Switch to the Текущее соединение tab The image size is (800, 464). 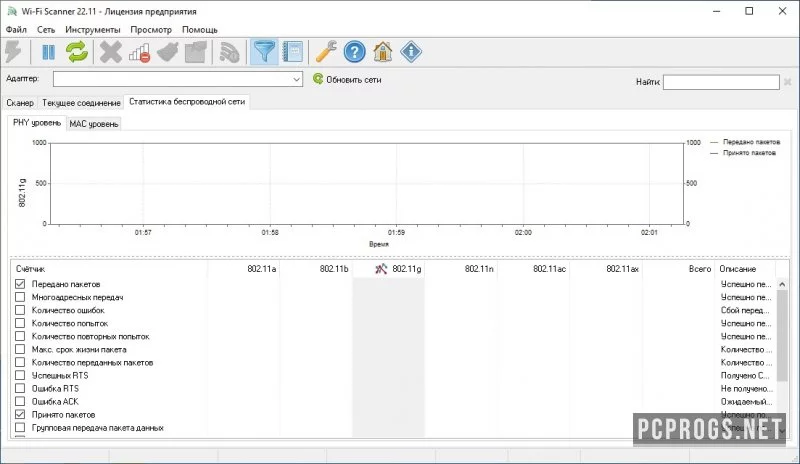click(81, 103)
